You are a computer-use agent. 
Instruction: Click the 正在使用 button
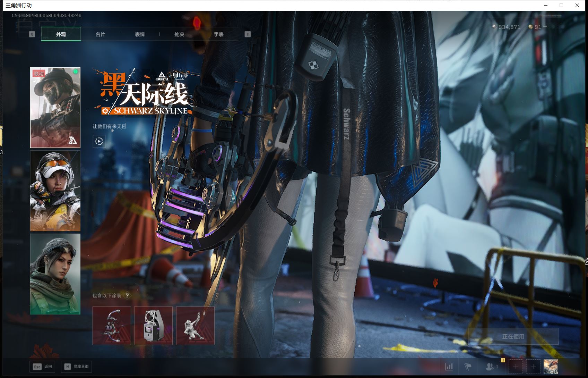513,336
